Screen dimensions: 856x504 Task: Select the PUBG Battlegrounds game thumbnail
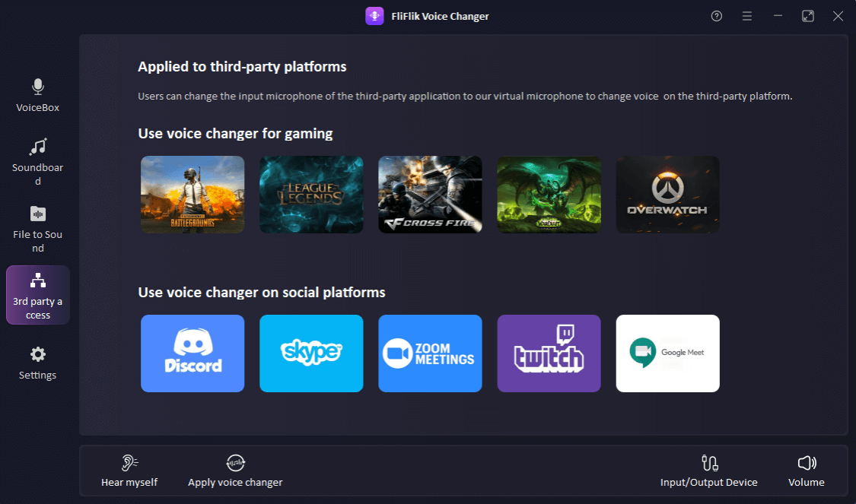point(193,195)
